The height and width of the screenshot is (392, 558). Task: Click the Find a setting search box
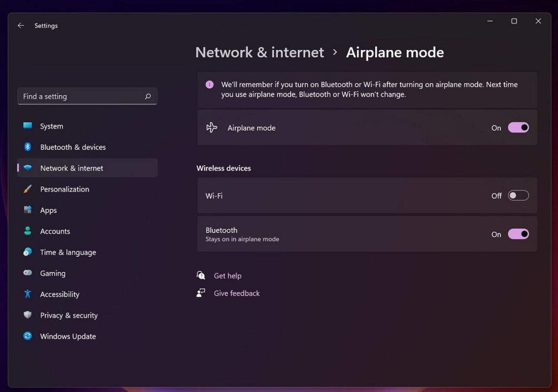point(87,96)
